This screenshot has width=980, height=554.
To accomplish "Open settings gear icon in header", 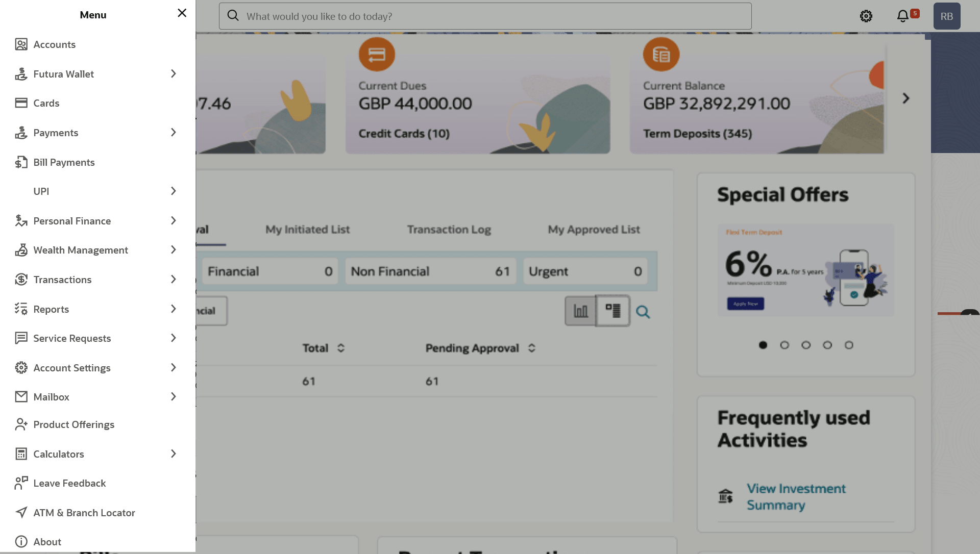I will click(866, 16).
